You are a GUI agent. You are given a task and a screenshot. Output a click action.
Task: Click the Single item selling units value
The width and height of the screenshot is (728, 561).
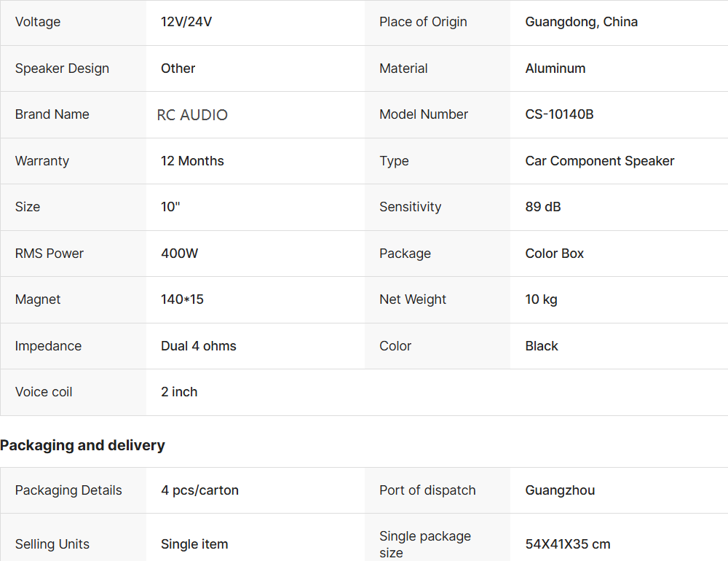click(x=194, y=544)
